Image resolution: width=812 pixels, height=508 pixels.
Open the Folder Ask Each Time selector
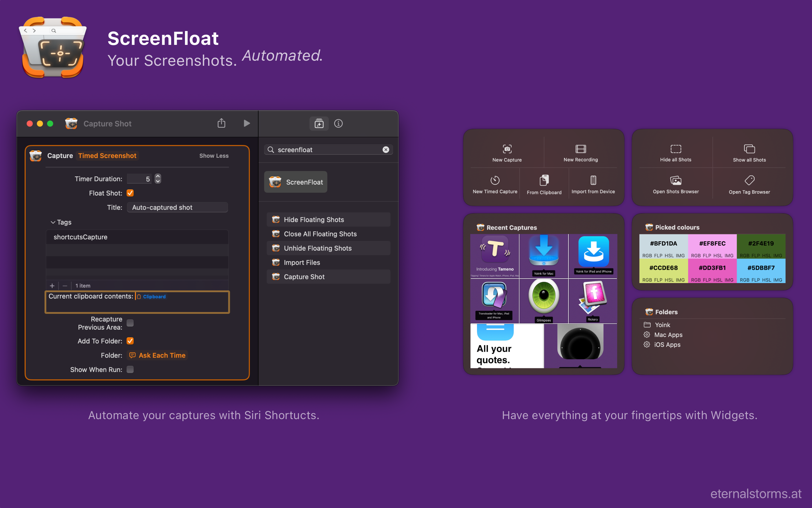click(x=157, y=355)
